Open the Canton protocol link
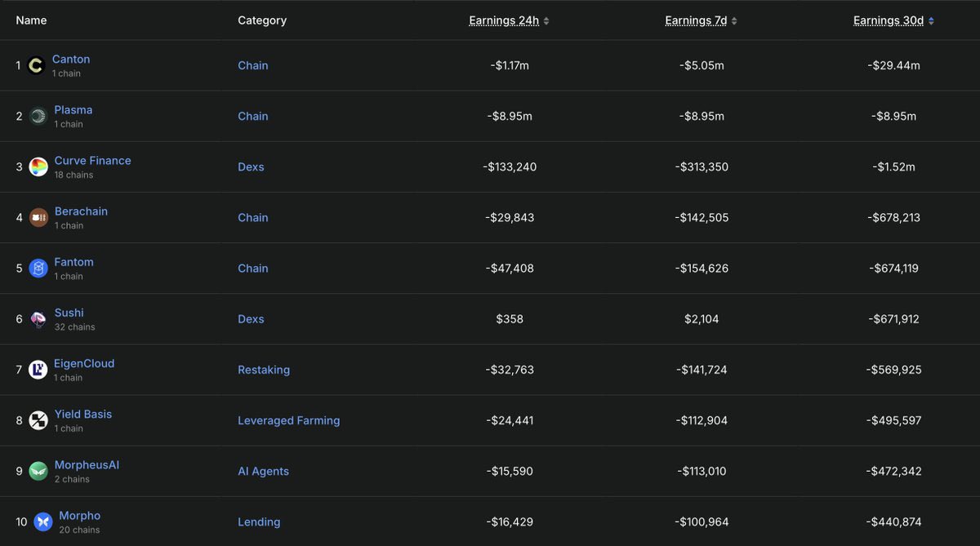This screenshot has width=980, height=546. [x=71, y=59]
